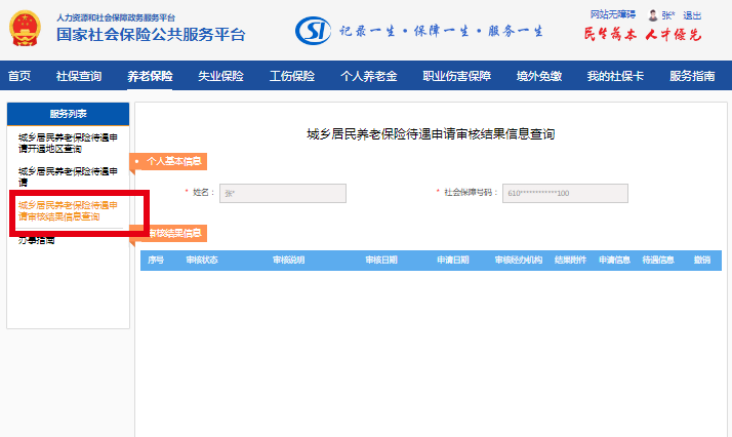Click the user avatar icon
This screenshot has height=437, width=732.
[653, 15]
